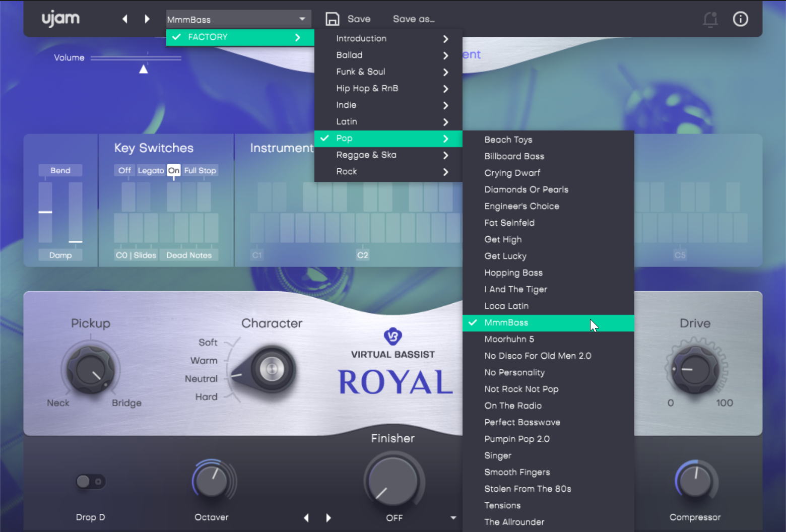786x532 pixels.
Task: Choose the Beach Toys preset
Action: [x=548, y=140]
